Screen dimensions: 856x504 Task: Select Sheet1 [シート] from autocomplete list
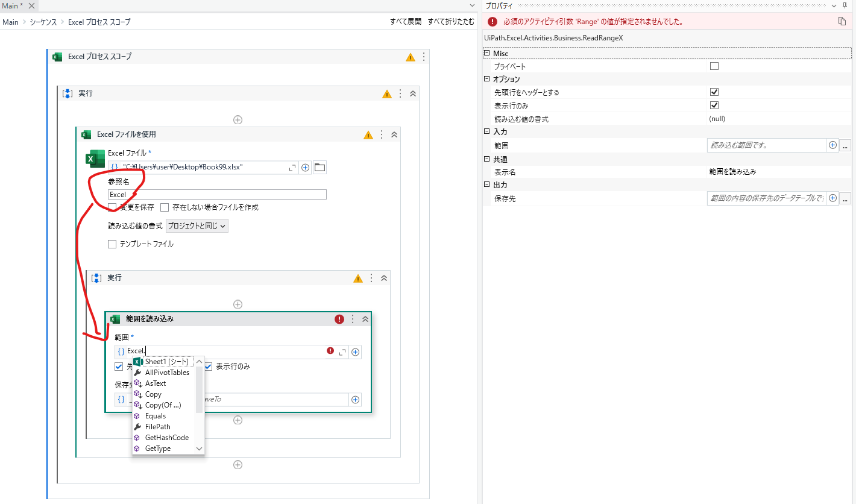[x=164, y=362]
